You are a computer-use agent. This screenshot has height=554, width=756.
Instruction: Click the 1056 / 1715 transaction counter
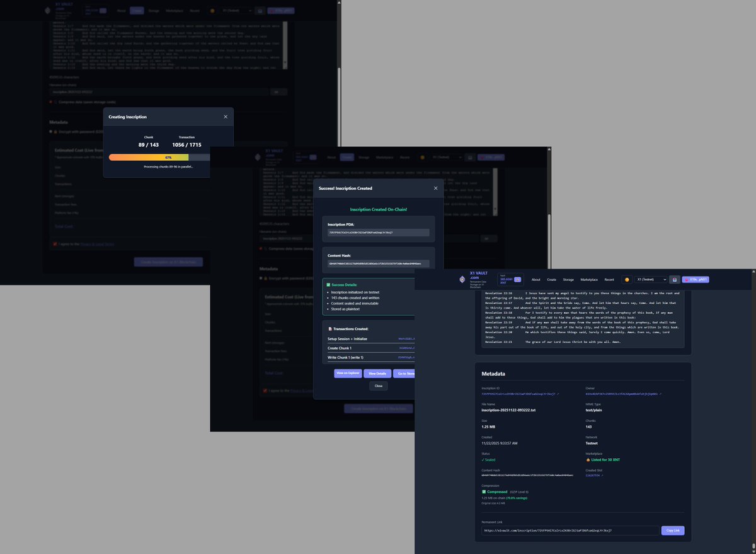(x=186, y=144)
